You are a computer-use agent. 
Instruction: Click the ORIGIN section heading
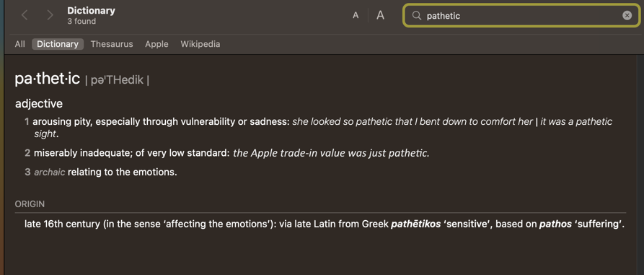(x=30, y=204)
